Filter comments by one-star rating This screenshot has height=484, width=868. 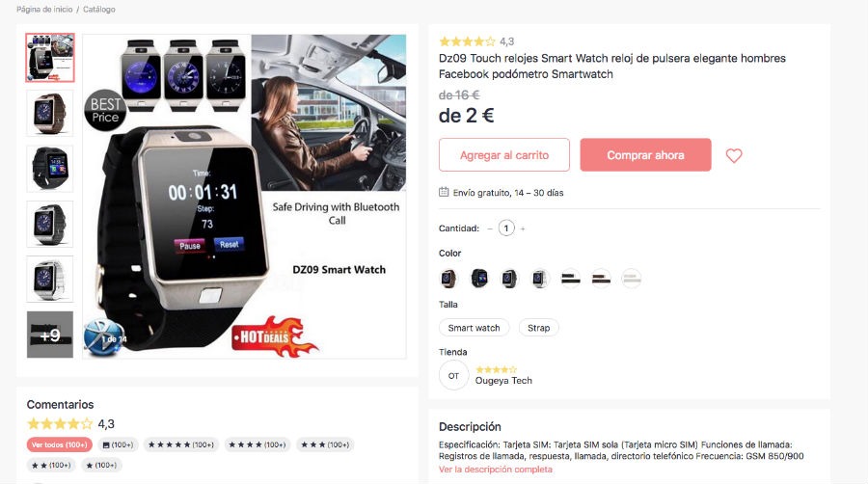[101, 465]
